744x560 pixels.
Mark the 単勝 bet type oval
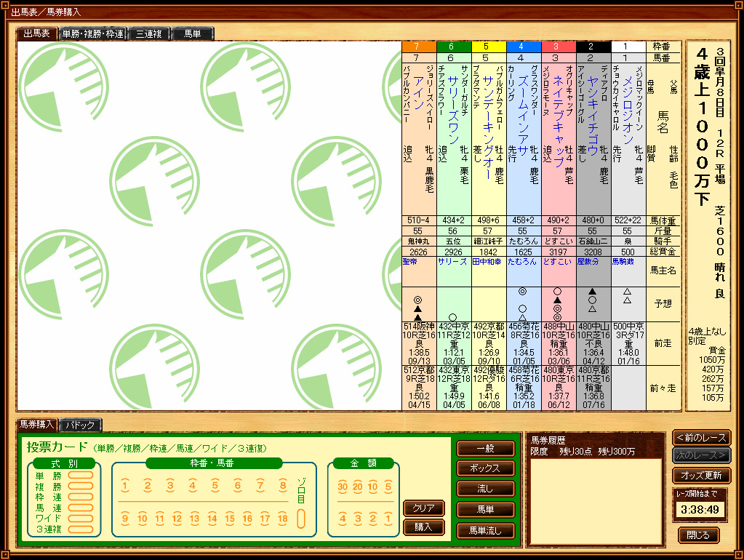[x=81, y=476]
